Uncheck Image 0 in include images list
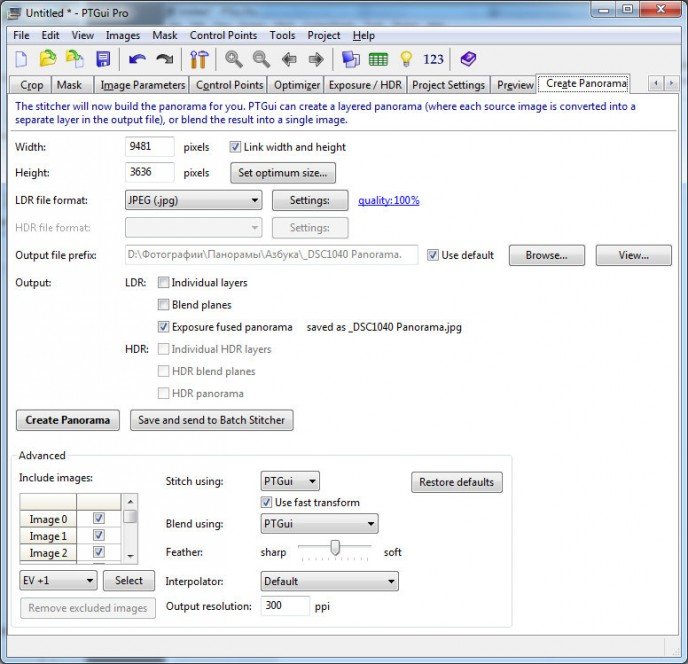688x664 pixels. [x=99, y=518]
